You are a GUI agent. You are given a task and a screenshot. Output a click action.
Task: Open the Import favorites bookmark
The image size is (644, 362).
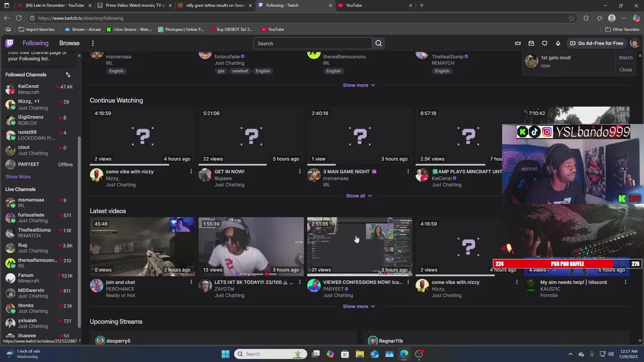36,29
